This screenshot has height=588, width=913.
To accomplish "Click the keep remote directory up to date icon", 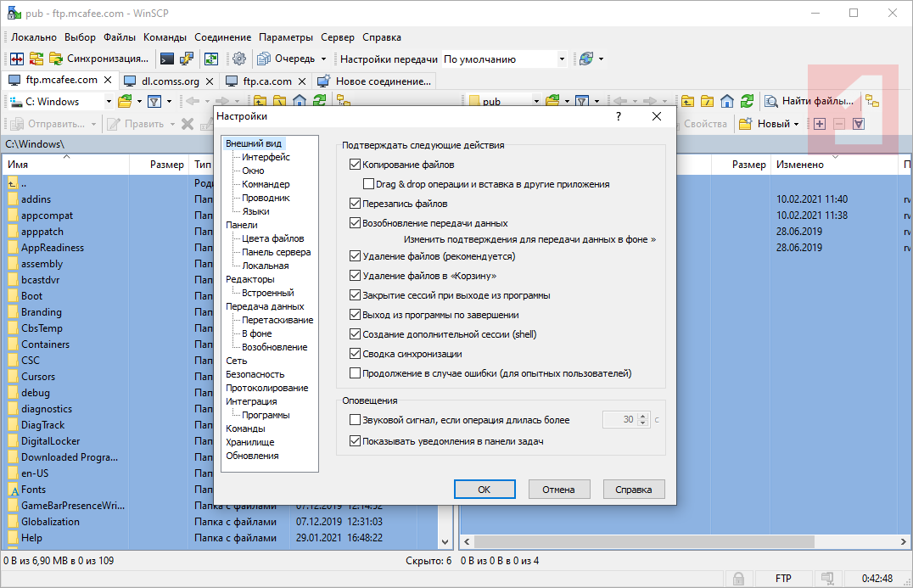I will [x=210, y=59].
